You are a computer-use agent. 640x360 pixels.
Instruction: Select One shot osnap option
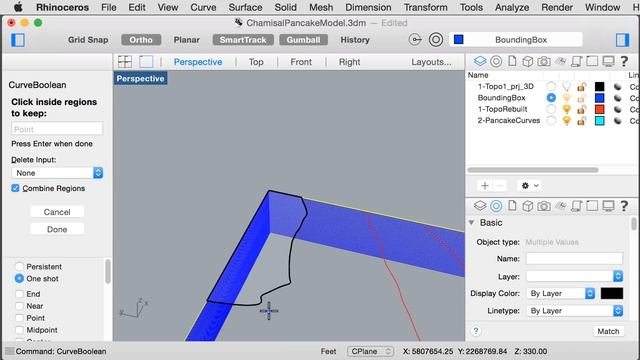click(x=19, y=279)
